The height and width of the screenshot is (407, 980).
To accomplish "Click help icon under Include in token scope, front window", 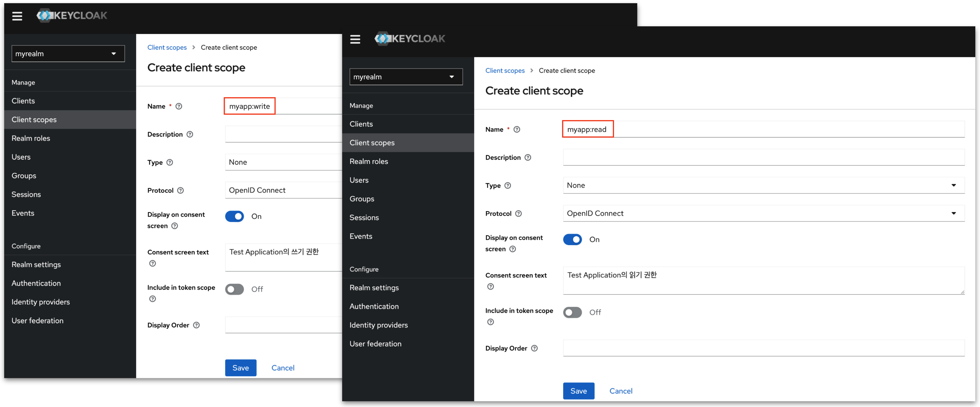I will (490, 322).
